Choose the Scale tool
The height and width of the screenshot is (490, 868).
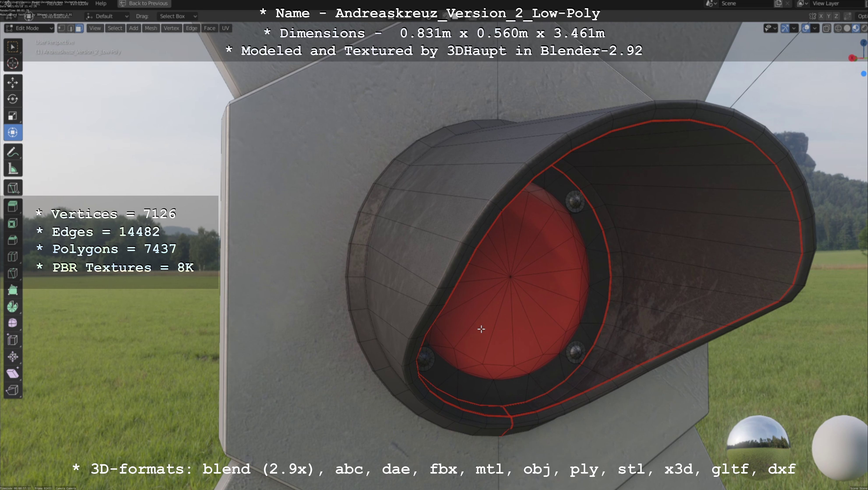(x=13, y=116)
